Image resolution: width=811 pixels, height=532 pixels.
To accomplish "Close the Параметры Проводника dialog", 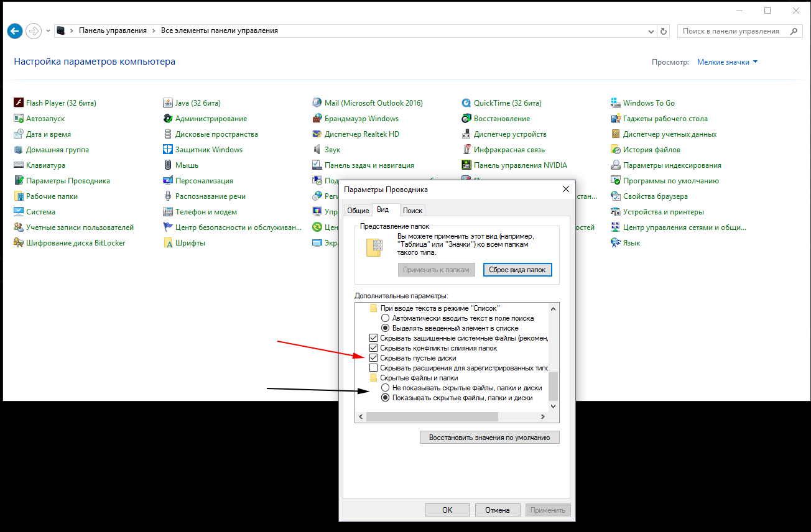I will (565, 189).
